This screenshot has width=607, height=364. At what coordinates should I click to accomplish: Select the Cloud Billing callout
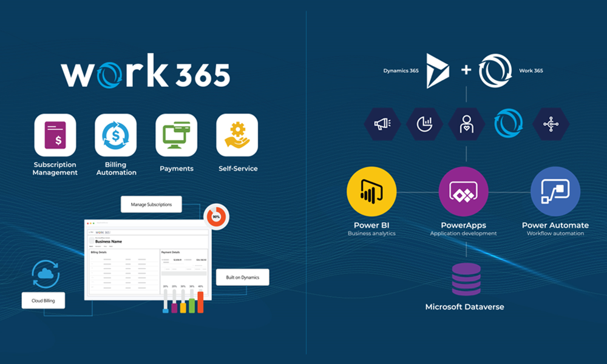43,300
